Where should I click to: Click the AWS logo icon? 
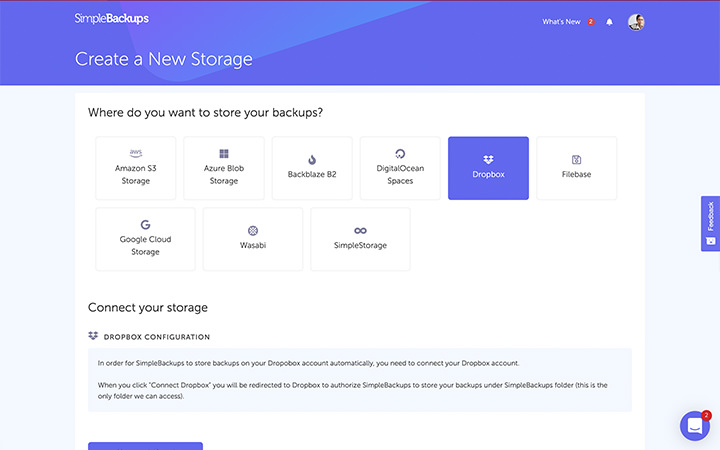(135, 153)
